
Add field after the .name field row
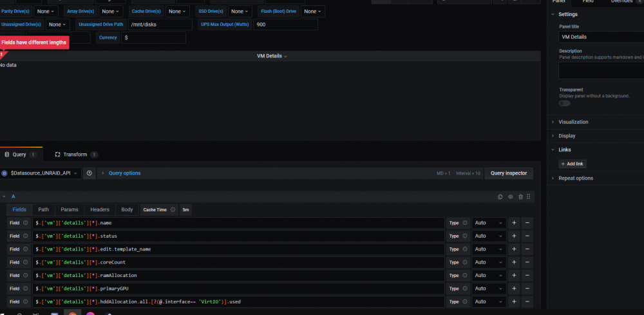tap(514, 223)
